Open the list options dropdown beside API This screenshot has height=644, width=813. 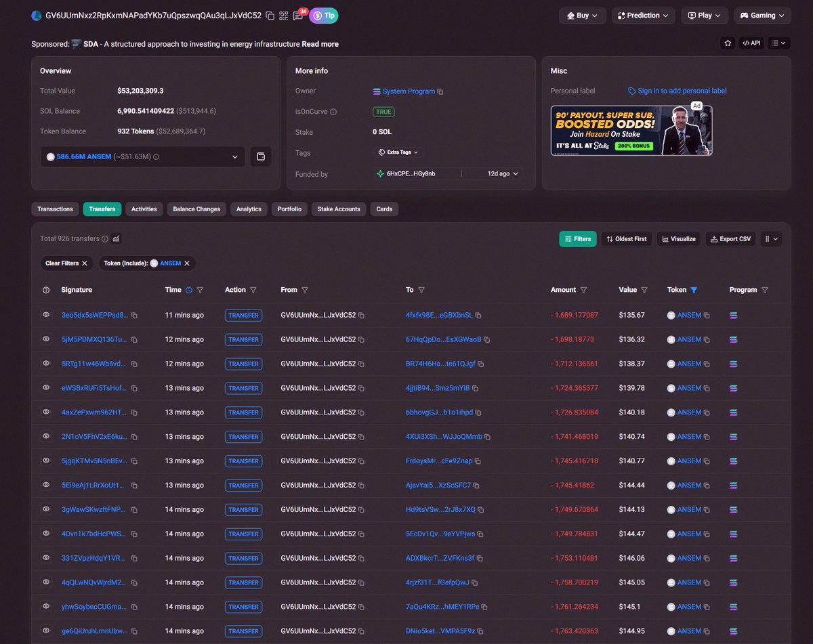(x=779, y=43)
